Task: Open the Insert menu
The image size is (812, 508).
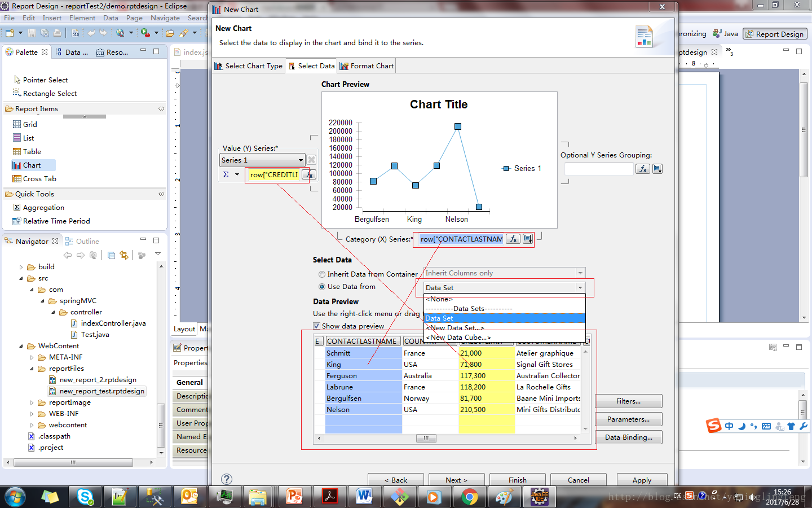Action: pyautogui.click(x=52, y=18)
